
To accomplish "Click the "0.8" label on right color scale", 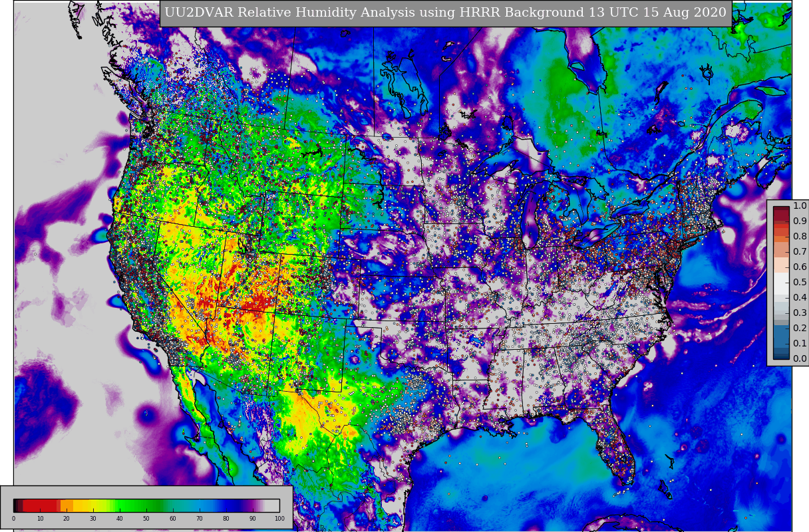I will (800, 237).
